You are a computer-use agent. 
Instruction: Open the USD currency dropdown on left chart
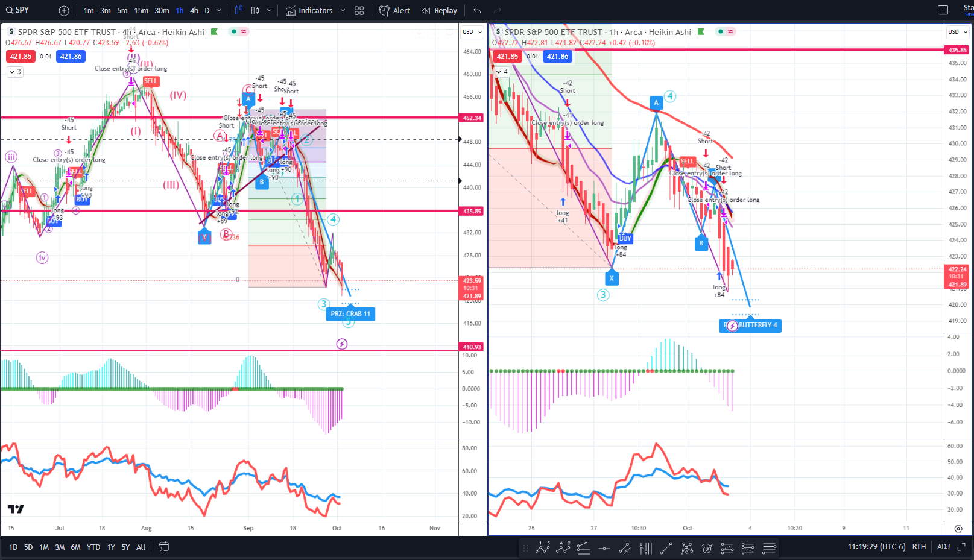[x=472, y=32]
